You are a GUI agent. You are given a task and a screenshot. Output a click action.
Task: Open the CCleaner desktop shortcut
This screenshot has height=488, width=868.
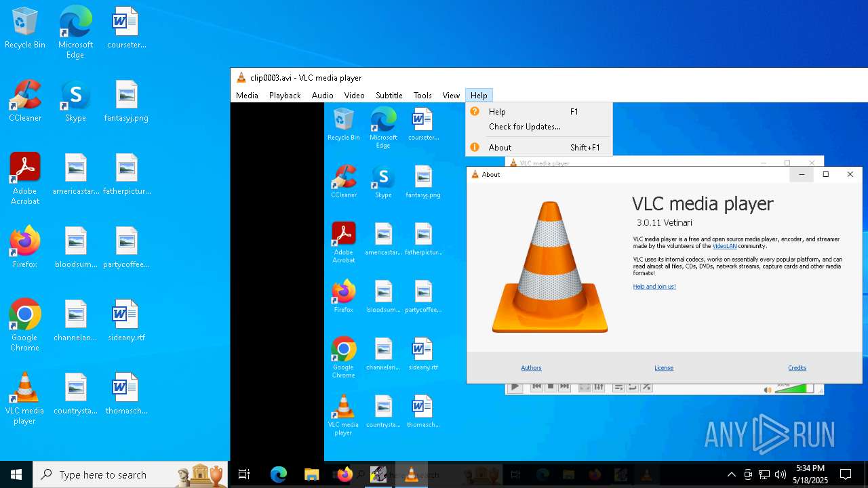click(x=25, y=102)
